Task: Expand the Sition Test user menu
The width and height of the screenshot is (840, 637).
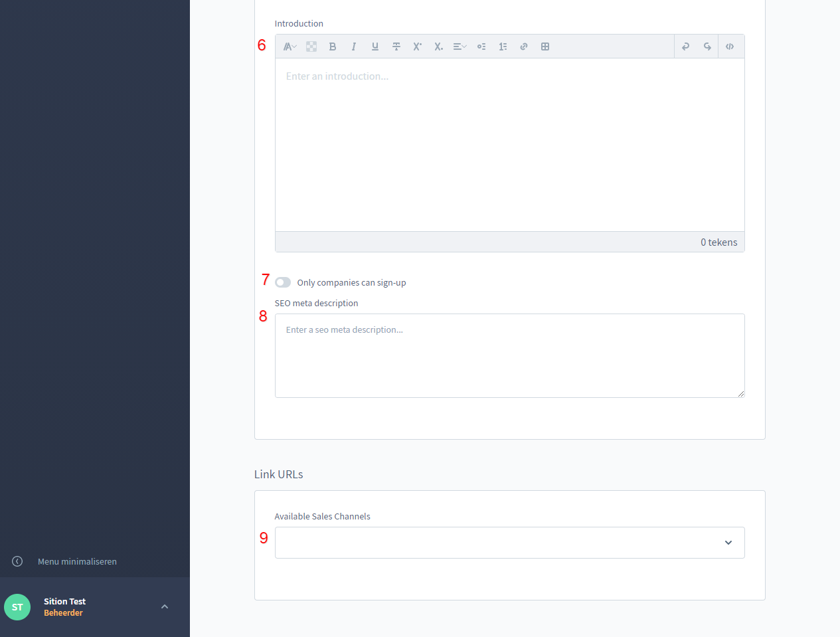Action: [165, 606]
